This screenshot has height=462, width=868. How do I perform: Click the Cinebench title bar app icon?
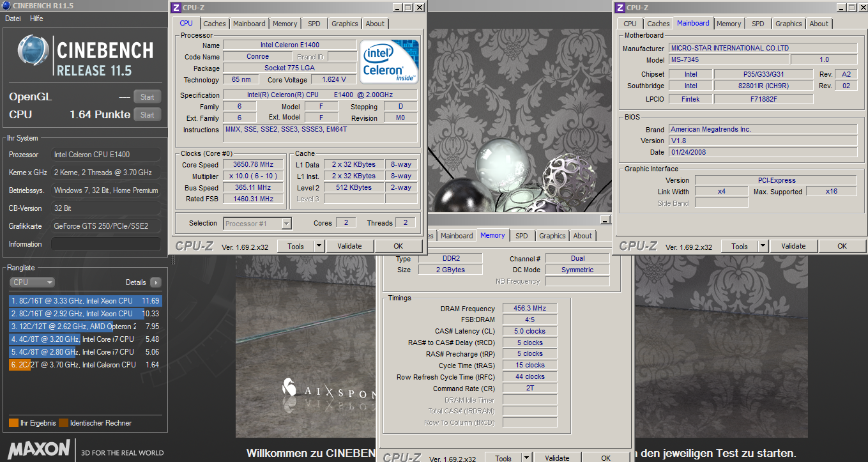[x=6, y=5]
